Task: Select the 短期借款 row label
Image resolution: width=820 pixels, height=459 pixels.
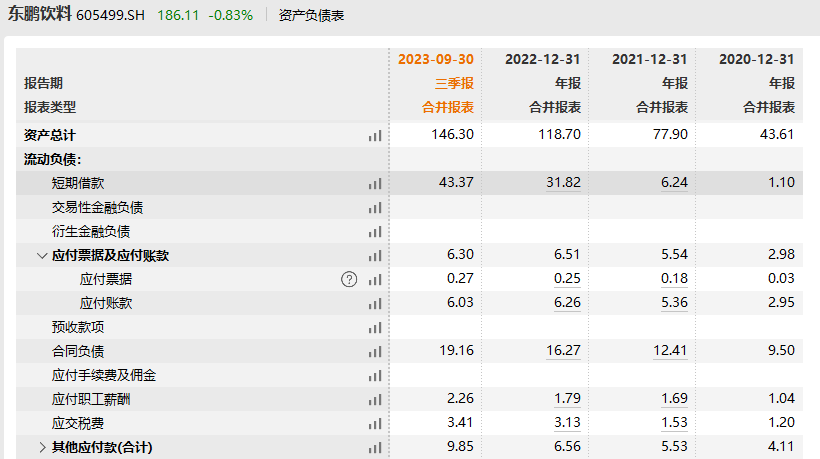Action: click(x=78, y=183)
